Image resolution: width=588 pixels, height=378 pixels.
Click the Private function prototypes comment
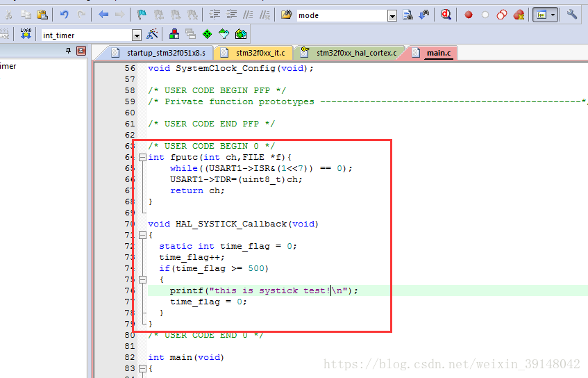click(367, 101)
